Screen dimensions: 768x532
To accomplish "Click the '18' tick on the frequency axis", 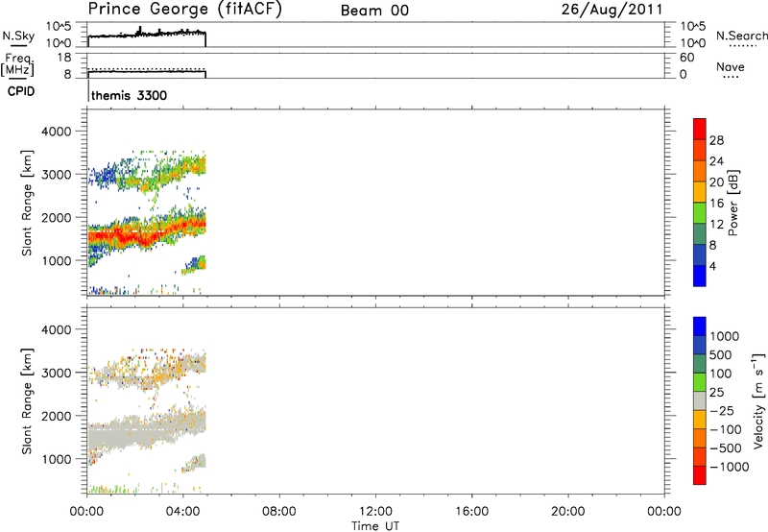I will 64,58.
